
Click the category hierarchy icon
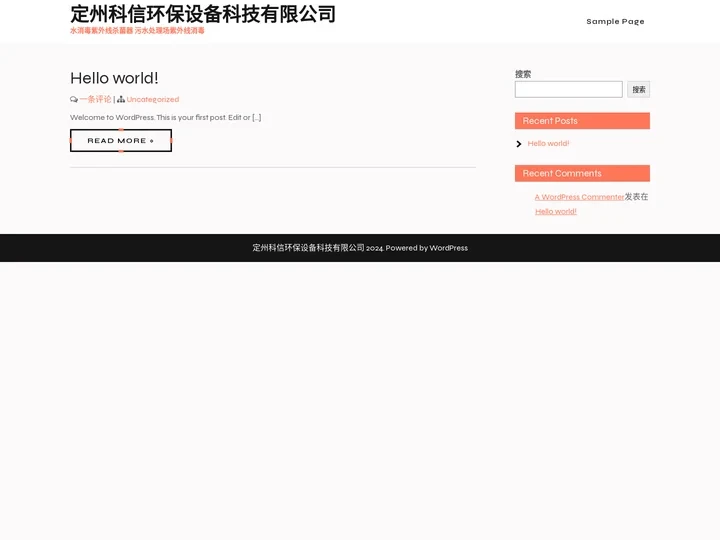(121, 99)
